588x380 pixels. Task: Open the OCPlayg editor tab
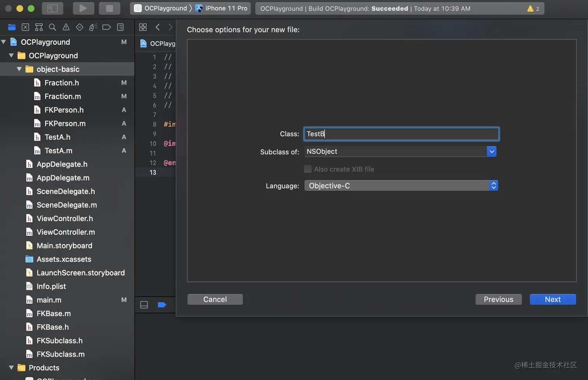[157, 44]
